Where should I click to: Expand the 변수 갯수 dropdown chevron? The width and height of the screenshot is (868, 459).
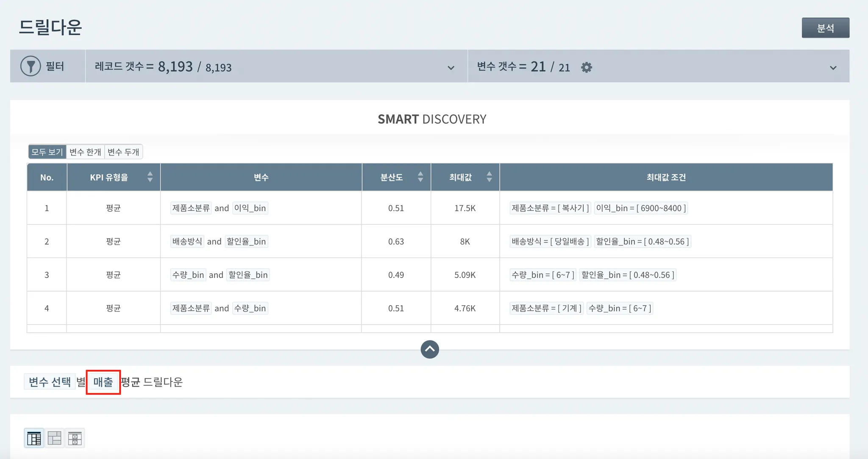tap(833, 67)
